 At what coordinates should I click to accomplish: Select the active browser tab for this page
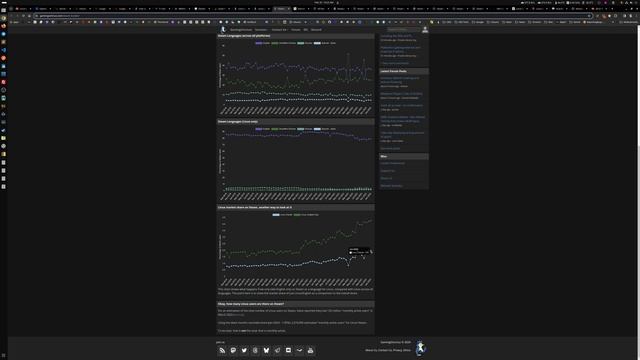pos(282,9)
